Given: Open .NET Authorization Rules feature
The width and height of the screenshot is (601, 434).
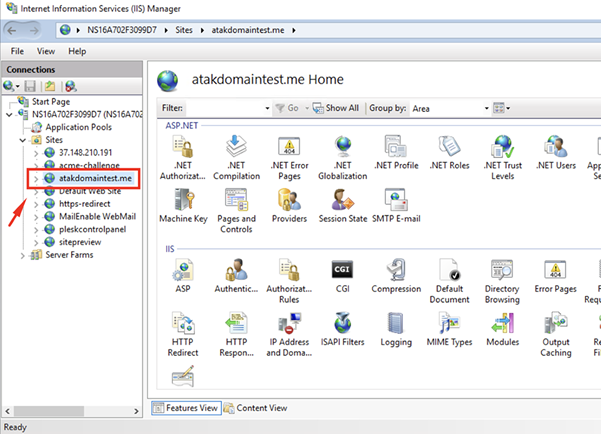Looking at the screenshot, I should 183,158.
